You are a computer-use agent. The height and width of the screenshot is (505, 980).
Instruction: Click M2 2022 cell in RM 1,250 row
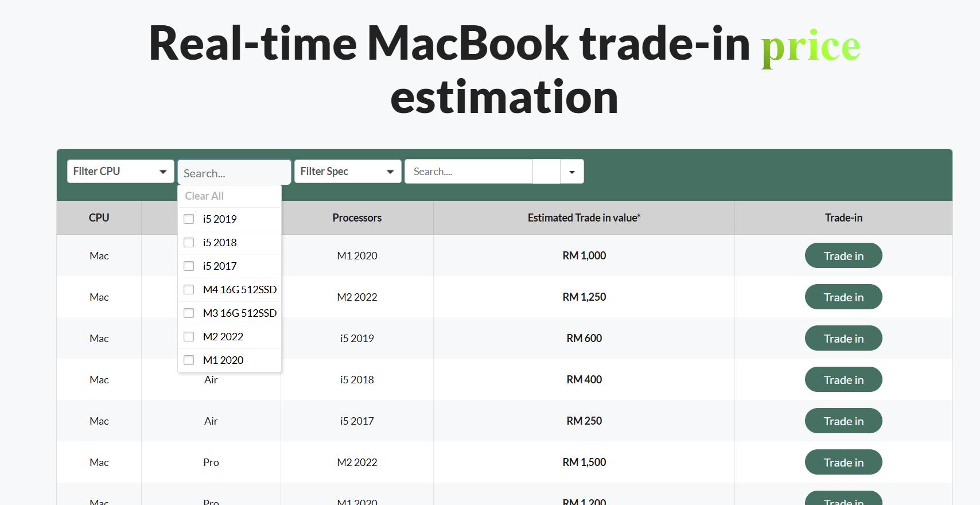[357, 297]
